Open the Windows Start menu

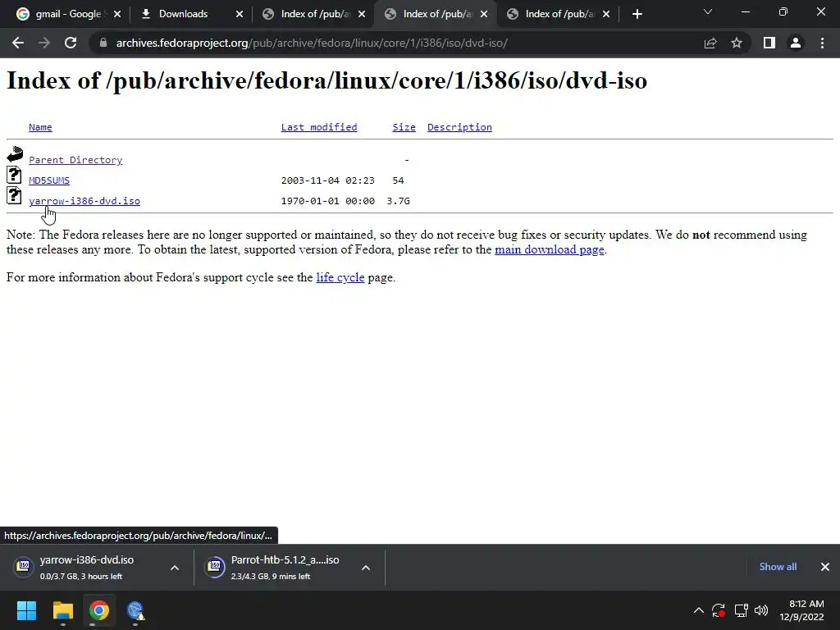pos(26,610)
